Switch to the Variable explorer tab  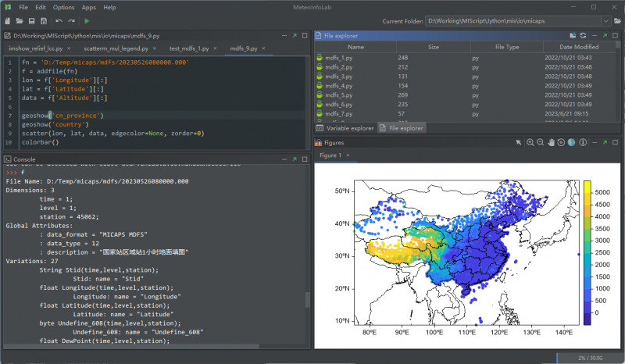point(345,127)
